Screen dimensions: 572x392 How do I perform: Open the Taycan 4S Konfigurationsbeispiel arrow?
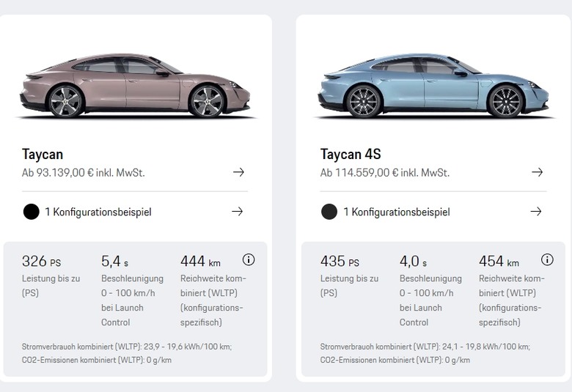(535, 212)
